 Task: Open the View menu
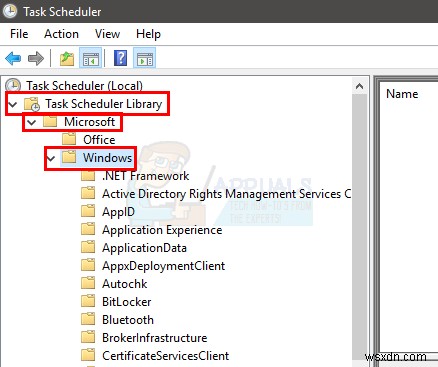(107, 34)
